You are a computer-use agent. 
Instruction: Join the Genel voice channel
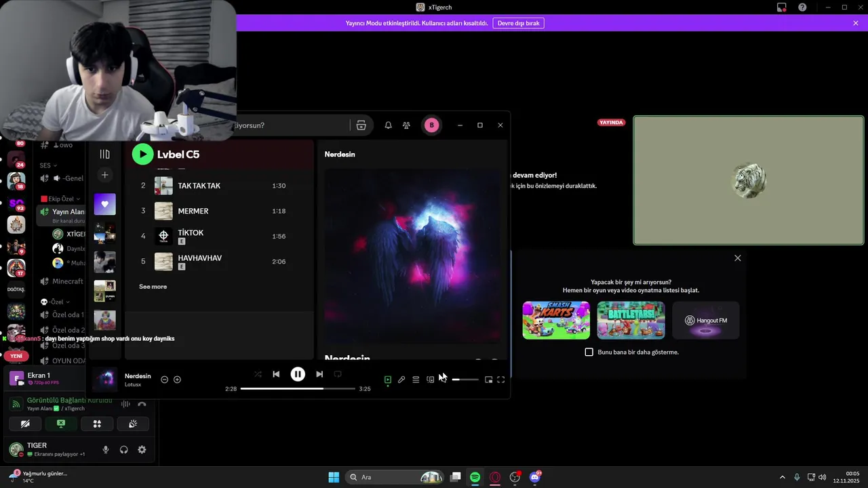pos(62,178)
